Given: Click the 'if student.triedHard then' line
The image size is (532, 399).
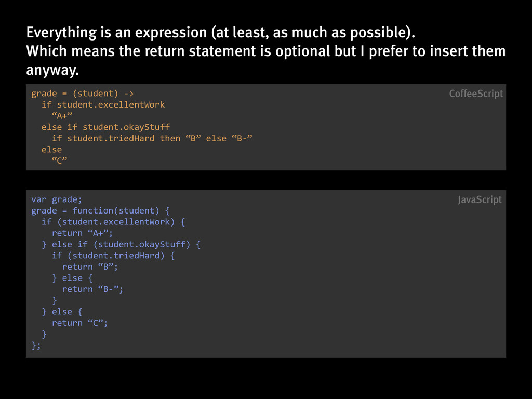Looking at the screenshot, I should (x=152, y=138).
